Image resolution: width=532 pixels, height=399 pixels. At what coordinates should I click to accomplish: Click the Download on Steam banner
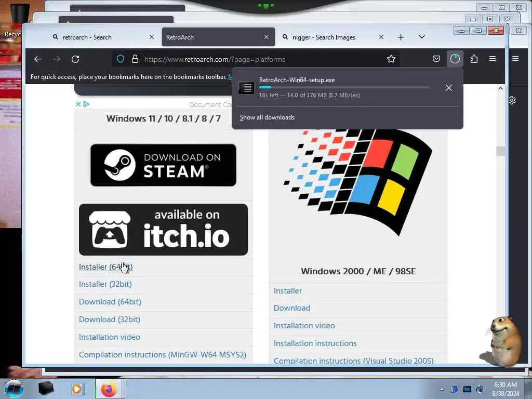pos(163,165)
